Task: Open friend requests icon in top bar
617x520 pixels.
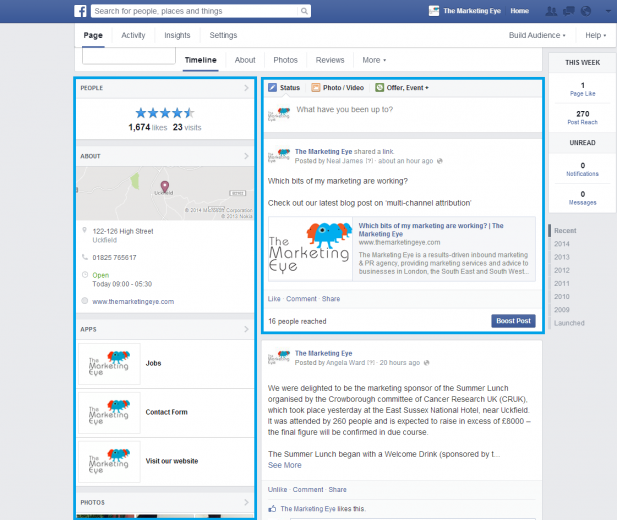Action: (x=551, y=11)
